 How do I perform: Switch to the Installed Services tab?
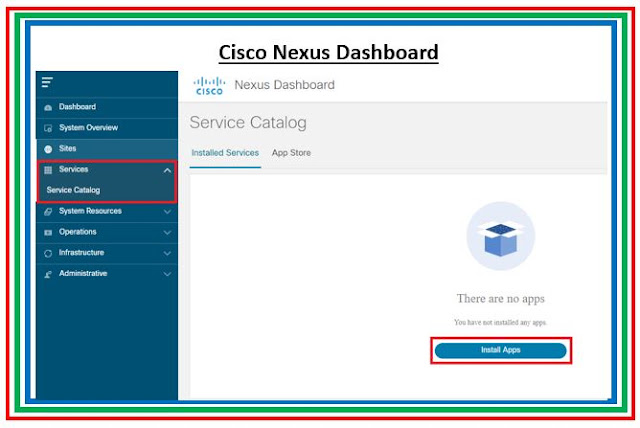225,153
